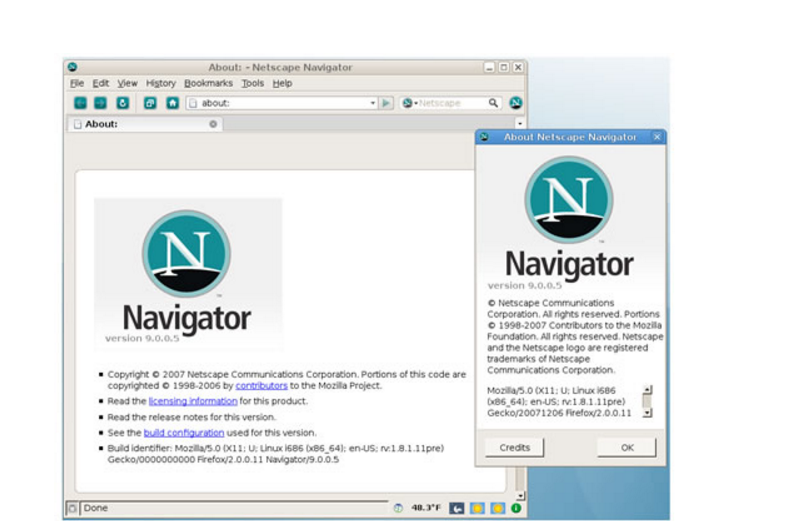Open the search engine selector dropdown
Viewport: 790px width, 527px height.
tap(410, 103)
